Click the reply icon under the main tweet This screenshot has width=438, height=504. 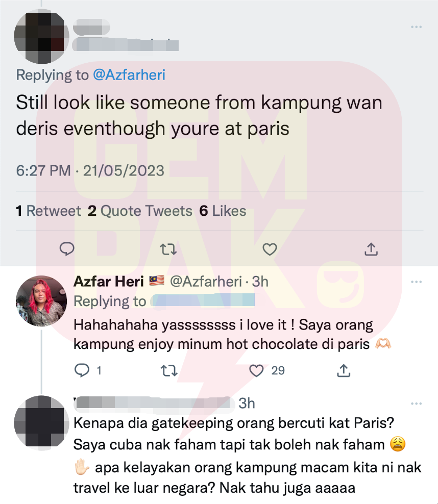(67, 249)
